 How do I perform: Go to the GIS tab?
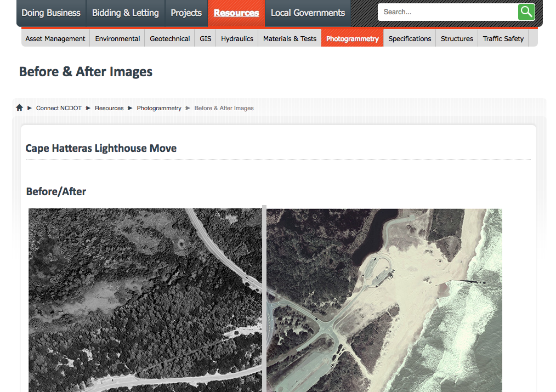(206, 38)
